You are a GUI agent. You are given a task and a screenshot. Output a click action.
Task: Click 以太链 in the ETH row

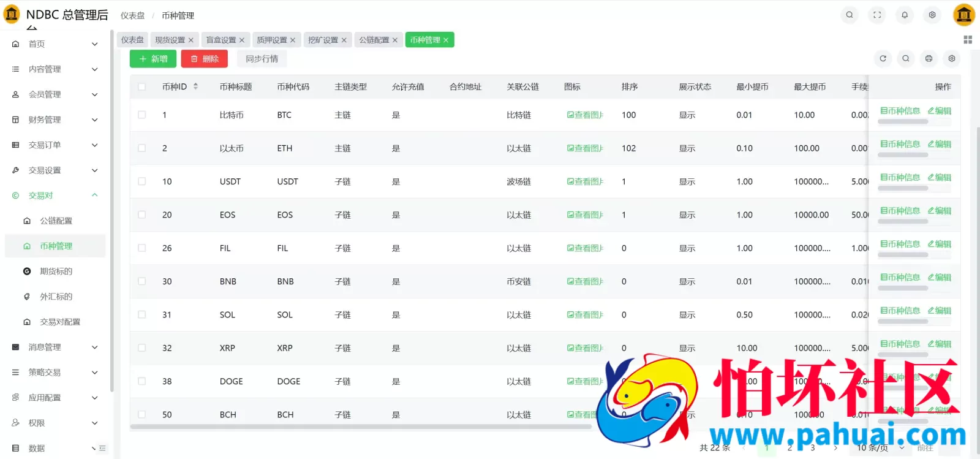point(519,148)
